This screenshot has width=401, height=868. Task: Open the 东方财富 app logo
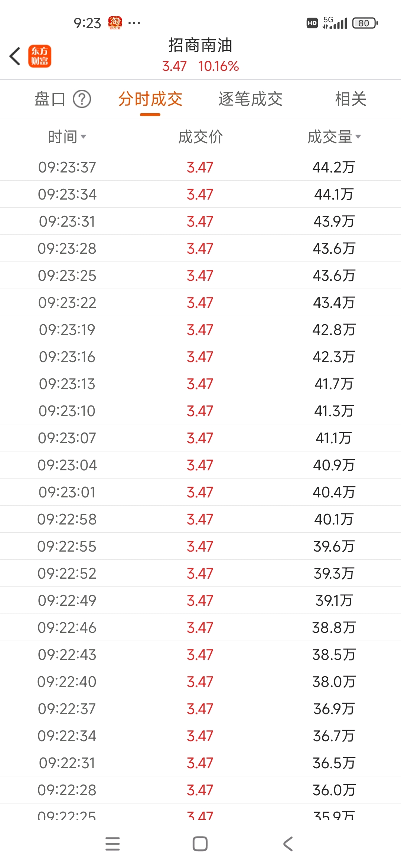tap(40, 56)
